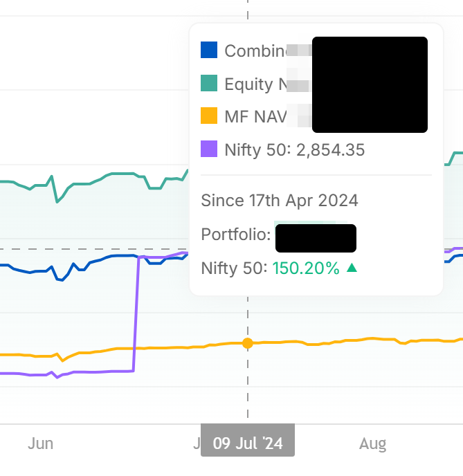This screenshot has height=476, width=463.
Task: Click the Since 17th Apr 2024 text
Action: [280, 201]
